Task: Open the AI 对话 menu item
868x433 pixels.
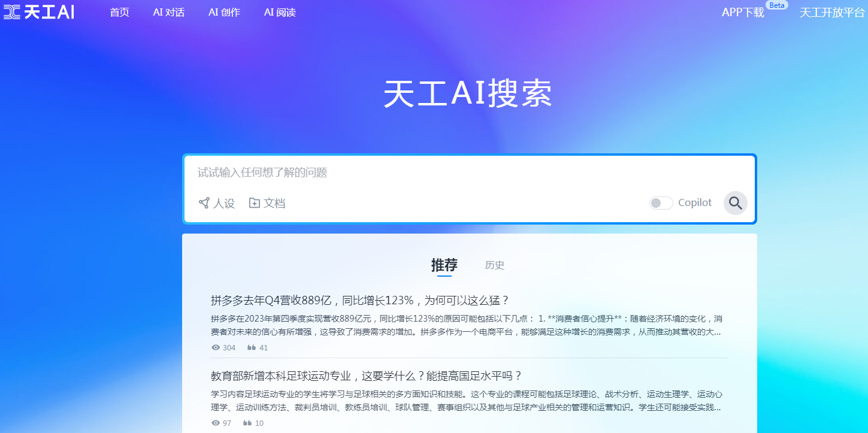Action: [x=168, y=13]
